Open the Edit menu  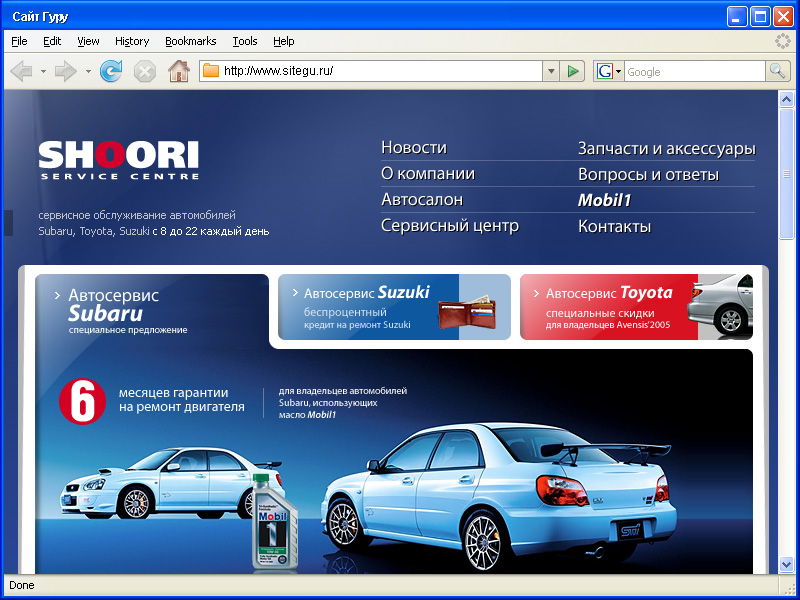point(52,41)
